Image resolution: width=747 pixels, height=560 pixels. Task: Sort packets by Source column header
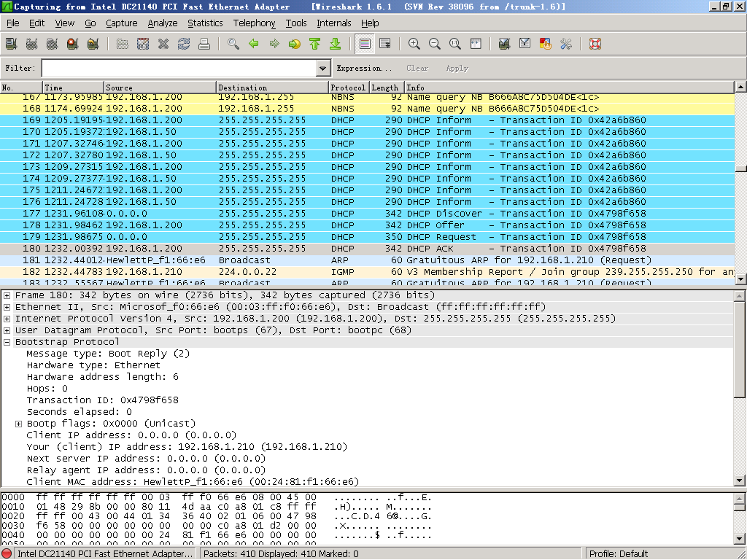[160, 87]
